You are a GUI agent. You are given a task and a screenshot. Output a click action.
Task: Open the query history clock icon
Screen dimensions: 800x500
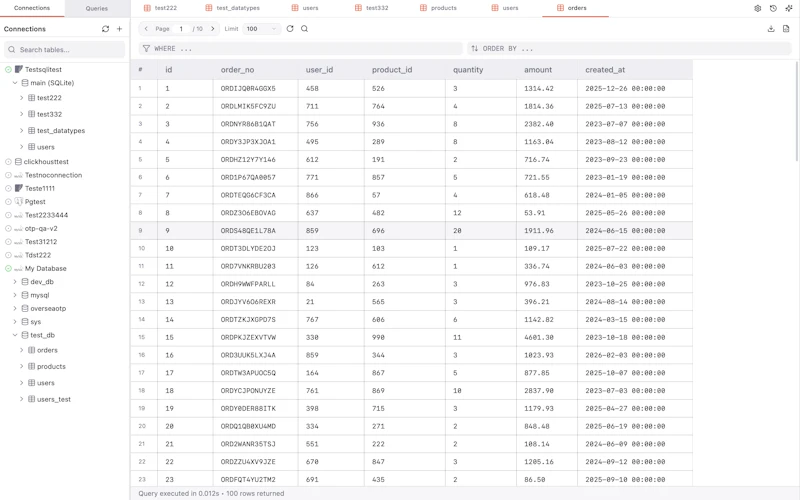773,8
